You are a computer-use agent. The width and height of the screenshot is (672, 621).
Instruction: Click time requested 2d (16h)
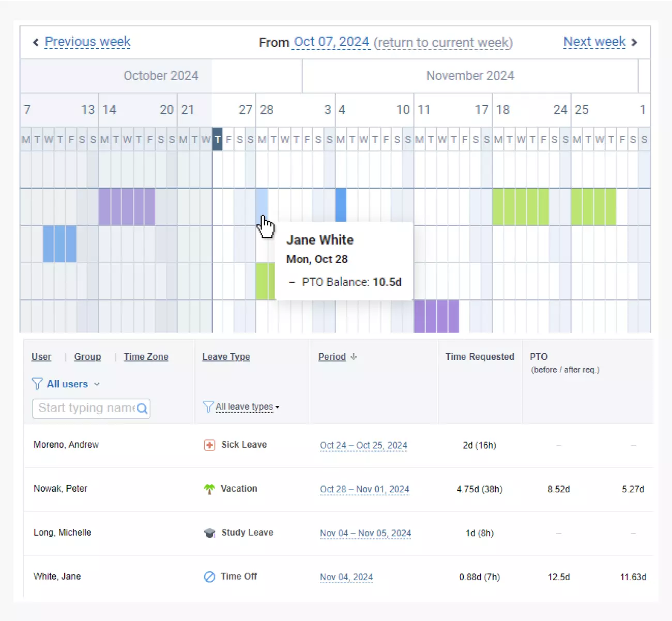(480, 446)
